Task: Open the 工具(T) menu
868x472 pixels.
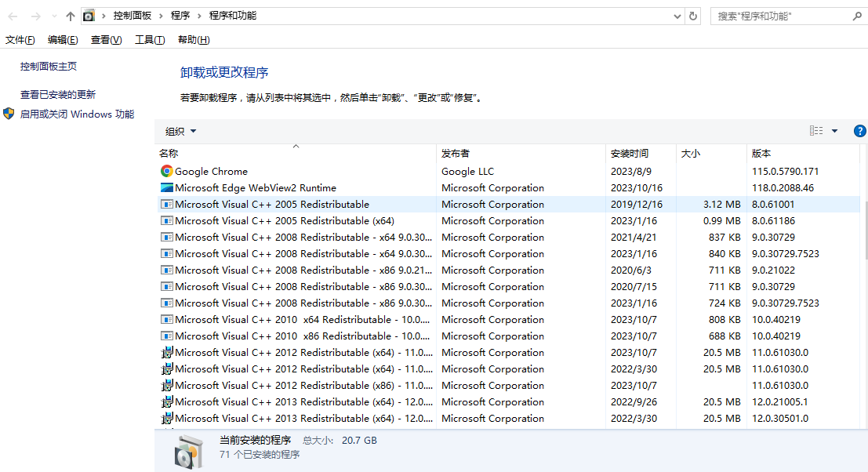Action: (x=150, y=40)
